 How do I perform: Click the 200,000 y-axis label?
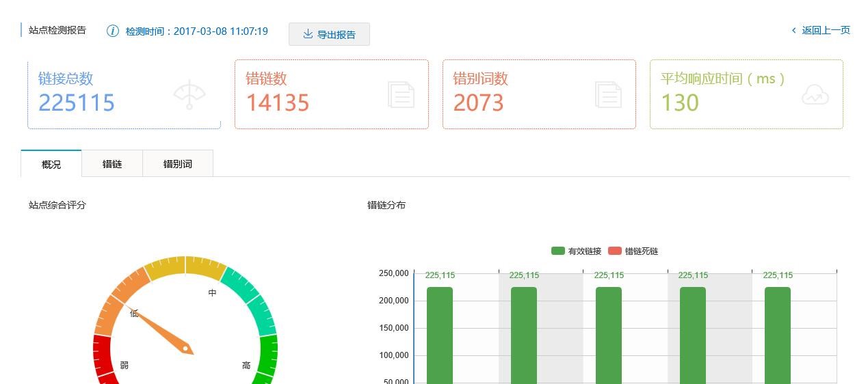(x=393, y=301)
